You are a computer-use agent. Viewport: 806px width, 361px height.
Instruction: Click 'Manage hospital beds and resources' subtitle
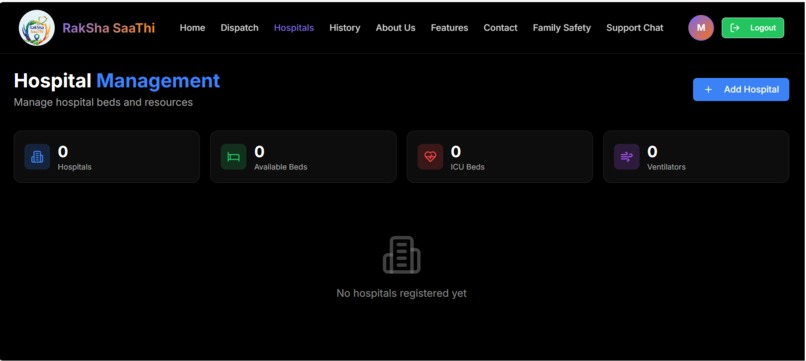pos(103,102)
